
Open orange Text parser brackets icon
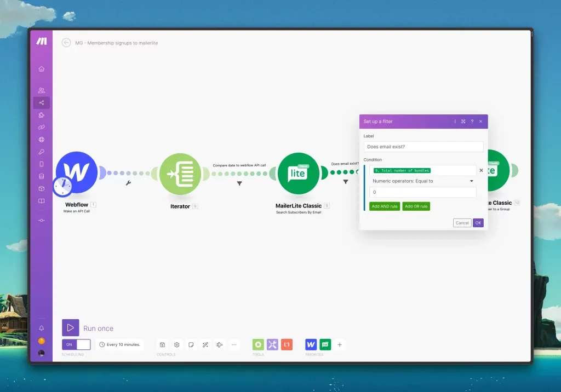pyautogui.click(x=287, y=344)
